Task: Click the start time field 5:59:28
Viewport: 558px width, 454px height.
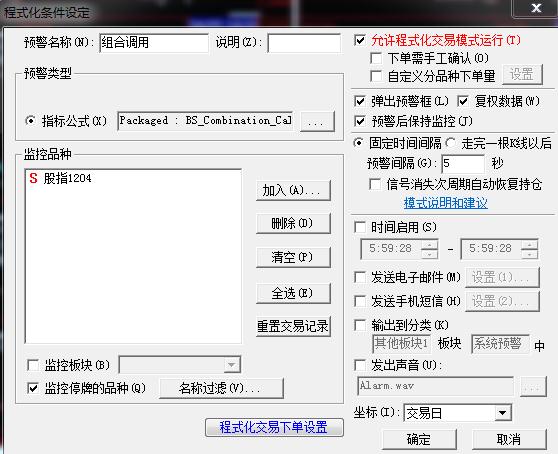Action: click(x=391, y=249)
